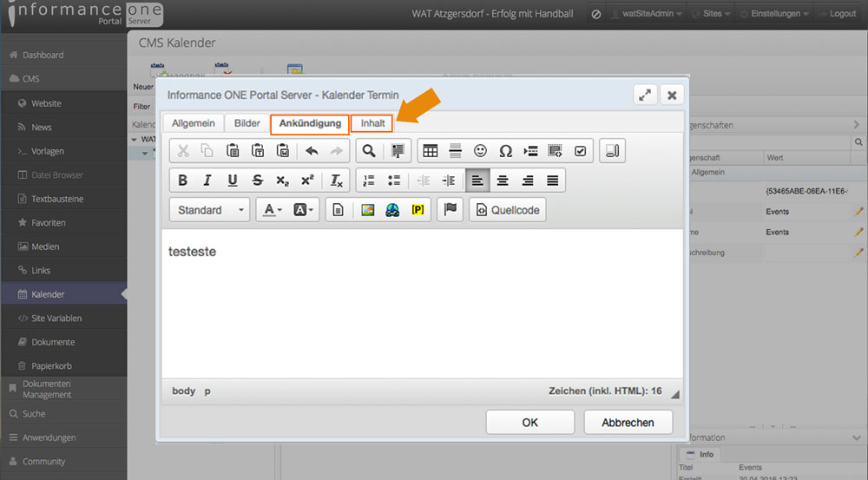Click inside the editor text area

point(422,304)
